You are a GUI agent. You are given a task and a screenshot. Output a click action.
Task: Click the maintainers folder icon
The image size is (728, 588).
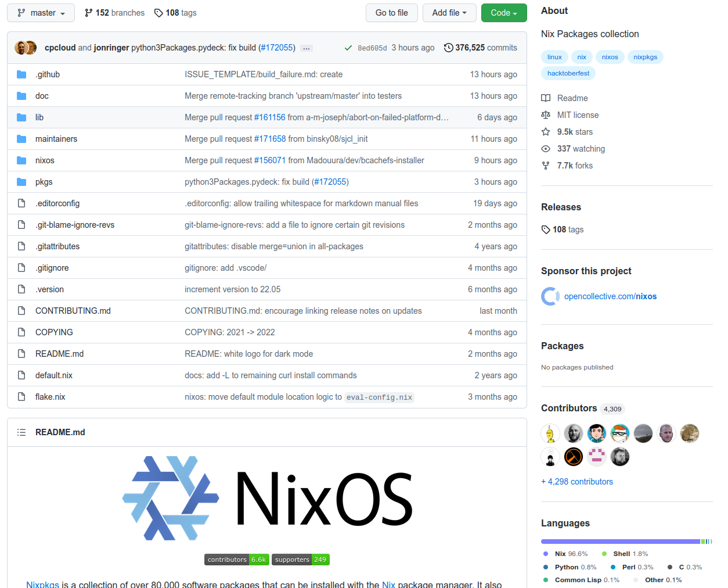click(21, 139)
